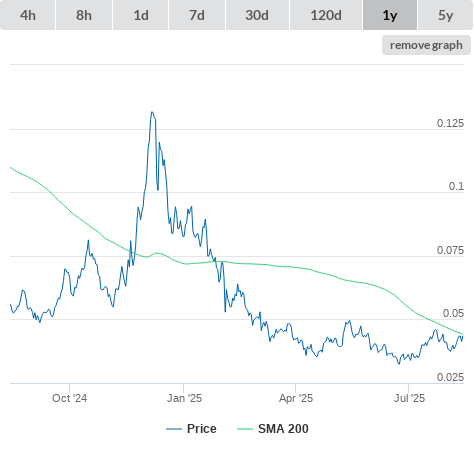
Task: Click the remove graph button
Action: pos(426,45)
